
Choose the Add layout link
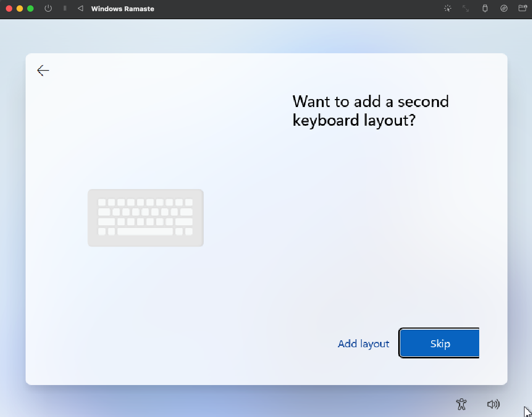(x=364, y=344)
